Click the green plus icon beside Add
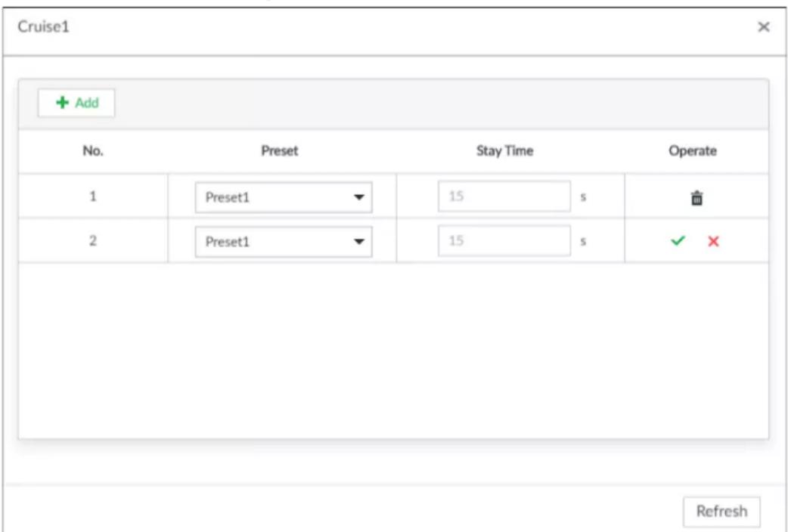This screenshot has height=532, width=788. click(x=62, y=103)
